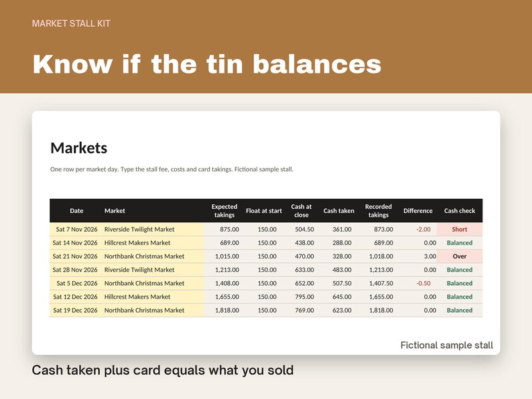Click the 3.00 difference cell
Viewport: 532px width, 399px height.
pyautogui.click(x=430, y=256)
